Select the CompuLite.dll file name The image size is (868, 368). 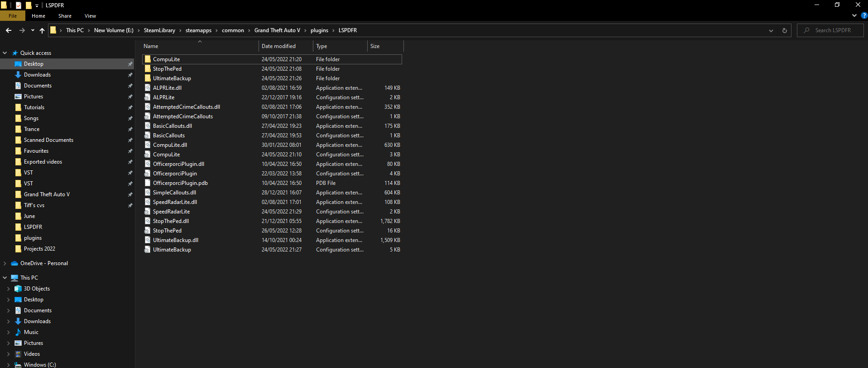(x=170, y=145)
